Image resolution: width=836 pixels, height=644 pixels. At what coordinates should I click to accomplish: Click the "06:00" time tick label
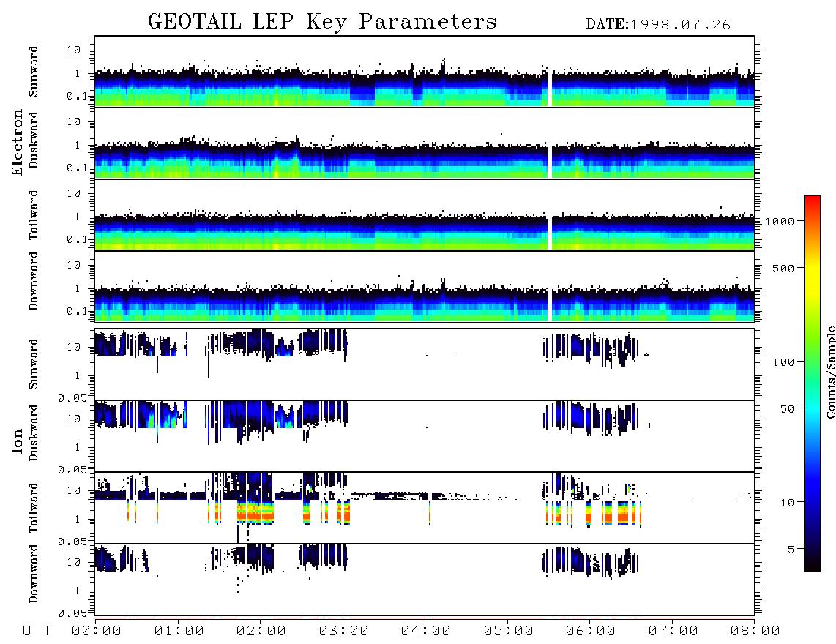pyautogui.click(x=591, y=632)
